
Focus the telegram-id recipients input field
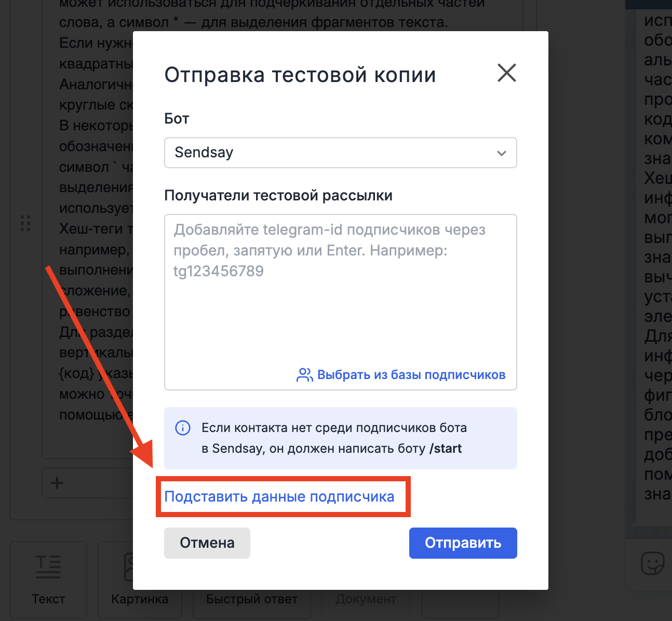pyautogui.click(x=340, y=301)
